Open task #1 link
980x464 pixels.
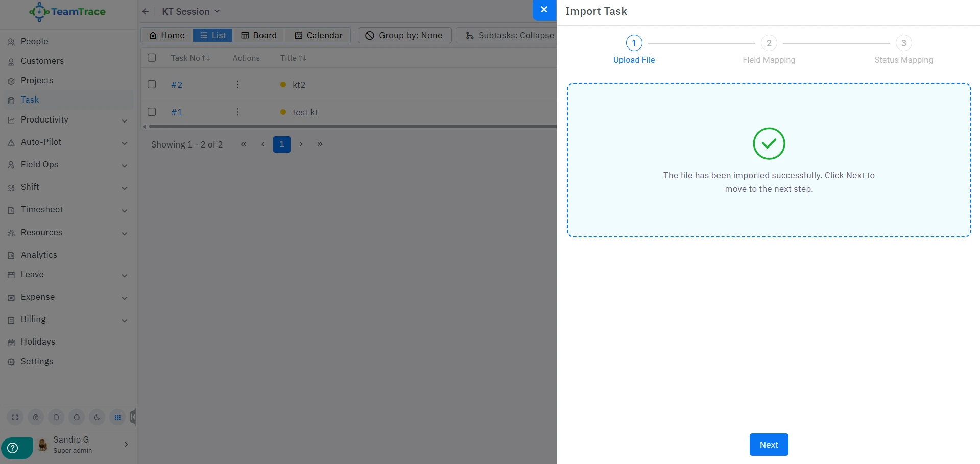[x=177, y=112]
